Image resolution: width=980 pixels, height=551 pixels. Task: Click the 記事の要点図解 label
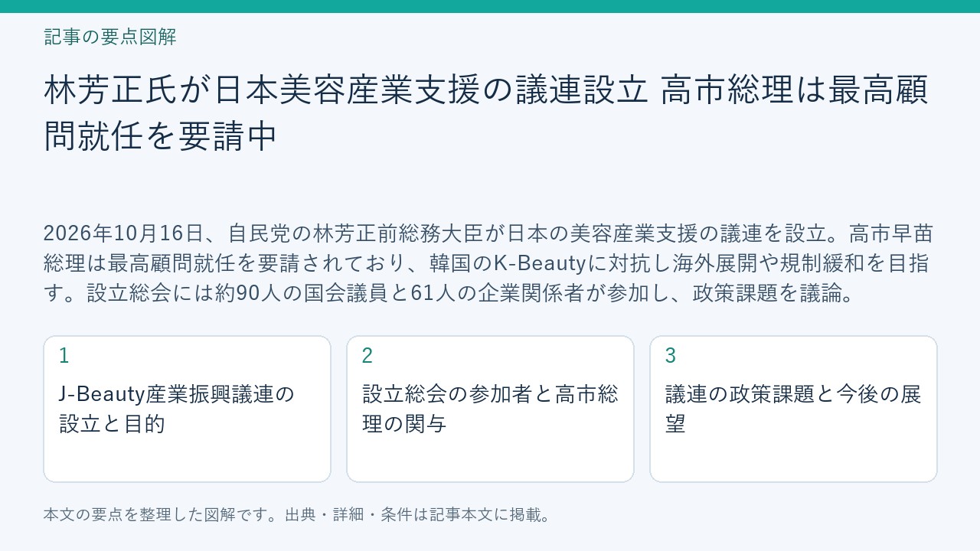click(x=110, y=37)
